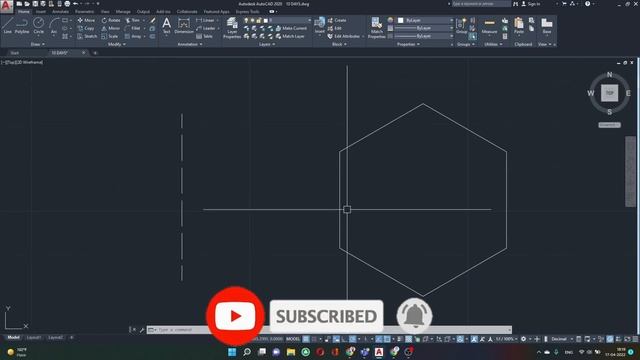
Task: Toggle drawing grid display in status bar
Action: tap(306, 339)
